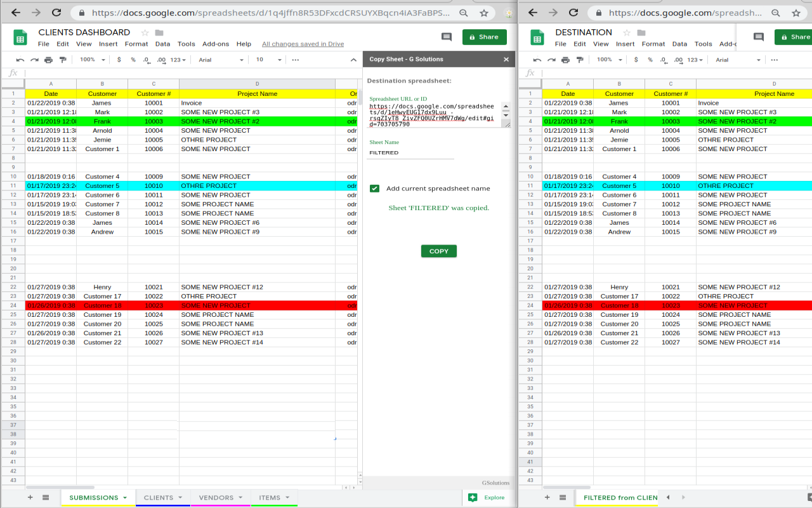The height and width of the screenshot is (508, 812).
Task: Click Share in the DESTINATION window
Action: pyautogui.click(x=793, y=37)
